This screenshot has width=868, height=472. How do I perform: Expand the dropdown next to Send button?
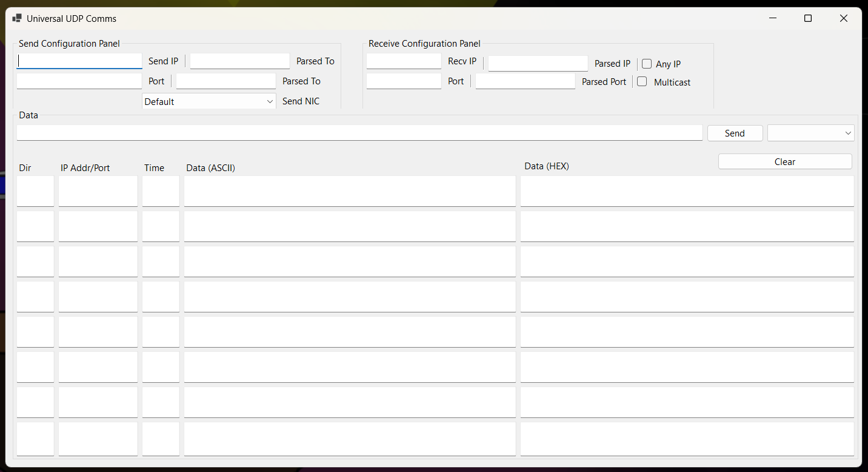click(x=811, y=133)
